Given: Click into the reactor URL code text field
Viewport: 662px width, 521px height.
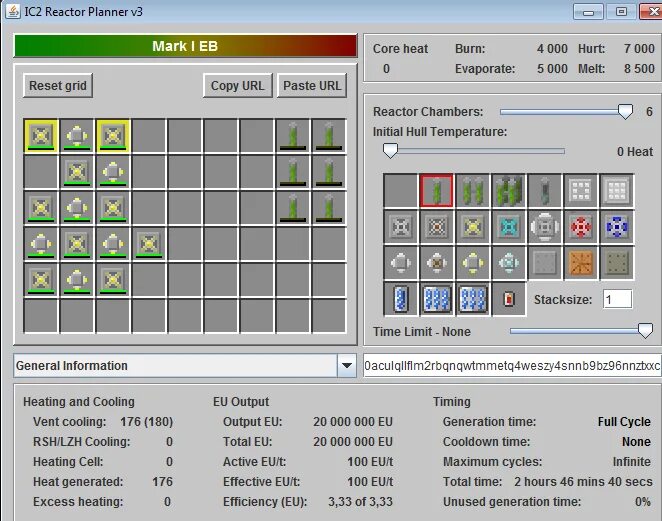Looking at the screenshot, I should 512,366.
